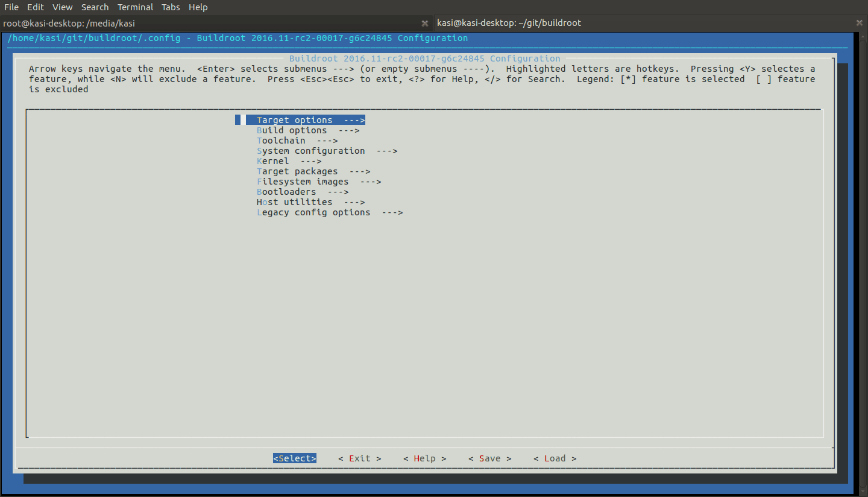Image resolution: width=868 pixels, height=497 pixels.
Task: Open Legacy config options entry
Action: (x=329, y=212)
